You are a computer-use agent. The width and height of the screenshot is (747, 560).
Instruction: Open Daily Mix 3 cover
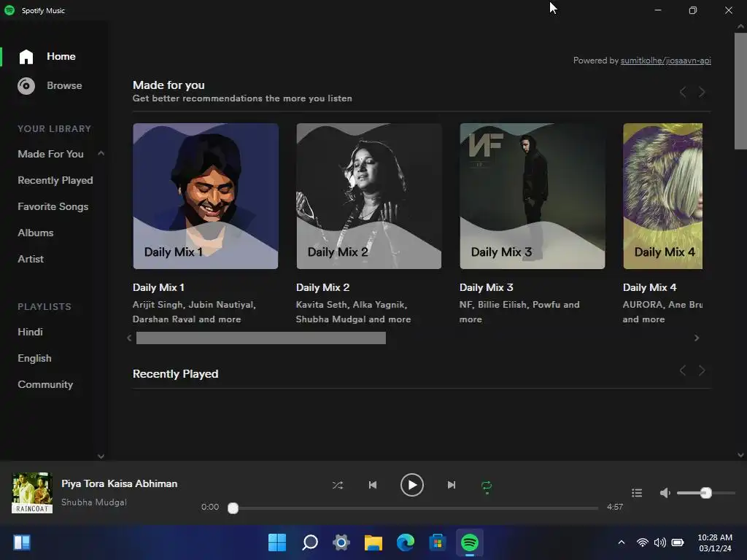(x=532, y=196)
